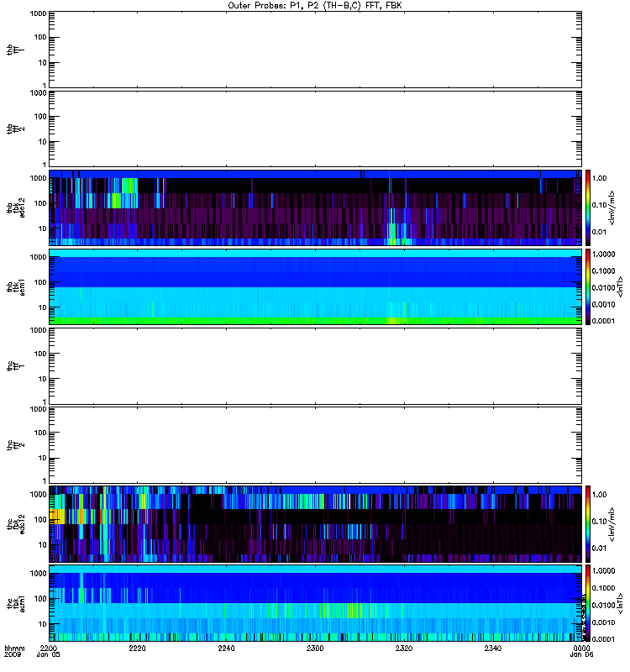Click the '2240' time axis label

coord(226,648)
